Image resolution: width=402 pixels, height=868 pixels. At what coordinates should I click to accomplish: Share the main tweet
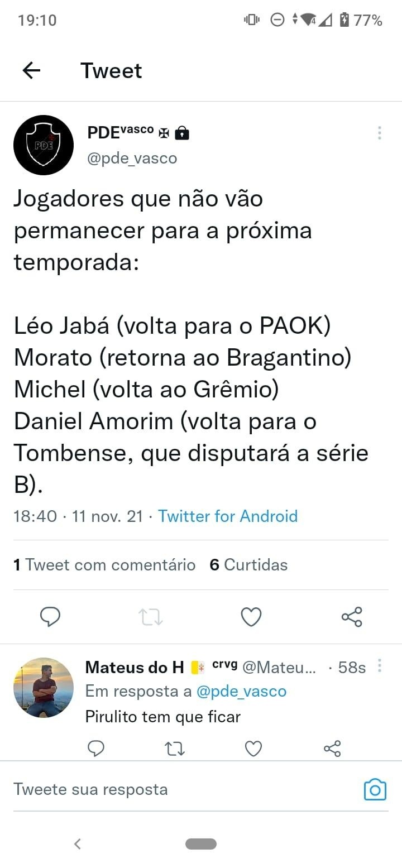pyautogui.click(x=352, y=617)
